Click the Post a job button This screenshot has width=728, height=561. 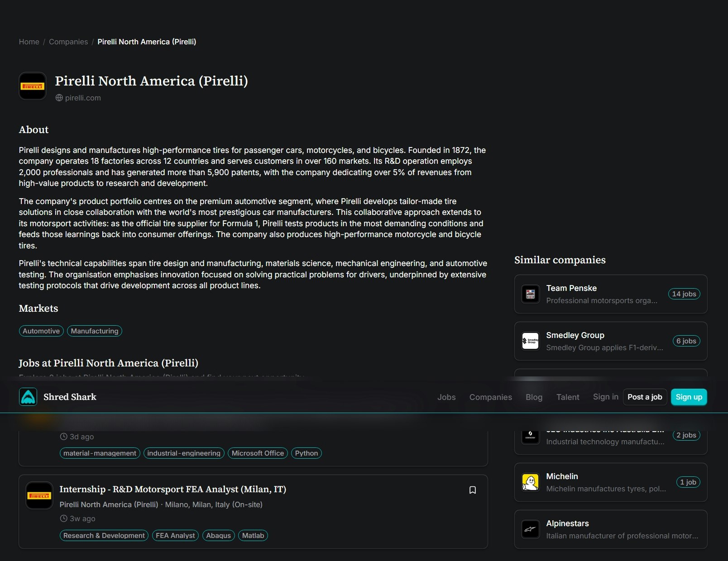(645, 397)
